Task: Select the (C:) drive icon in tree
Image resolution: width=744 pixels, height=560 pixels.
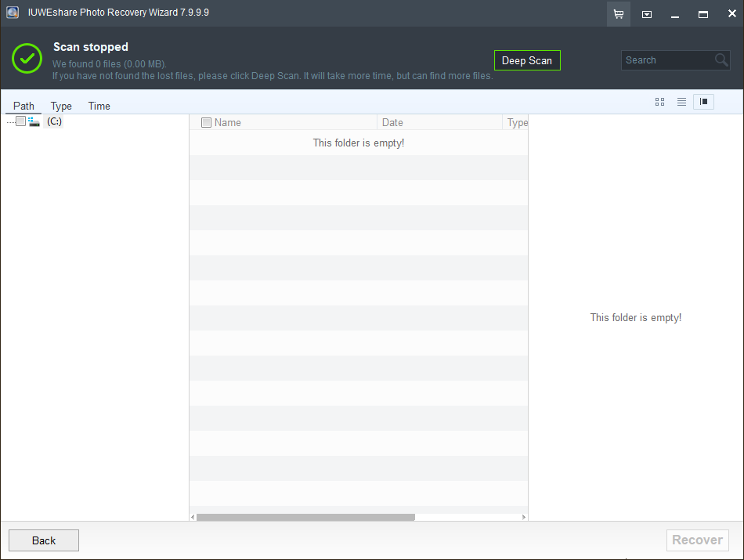Action: click(x=34, y=121)
